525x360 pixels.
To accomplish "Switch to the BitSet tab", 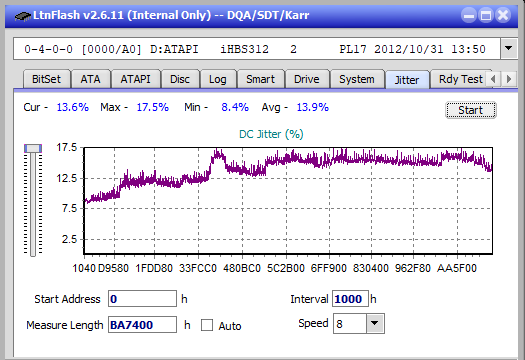I will click(47, 79).
